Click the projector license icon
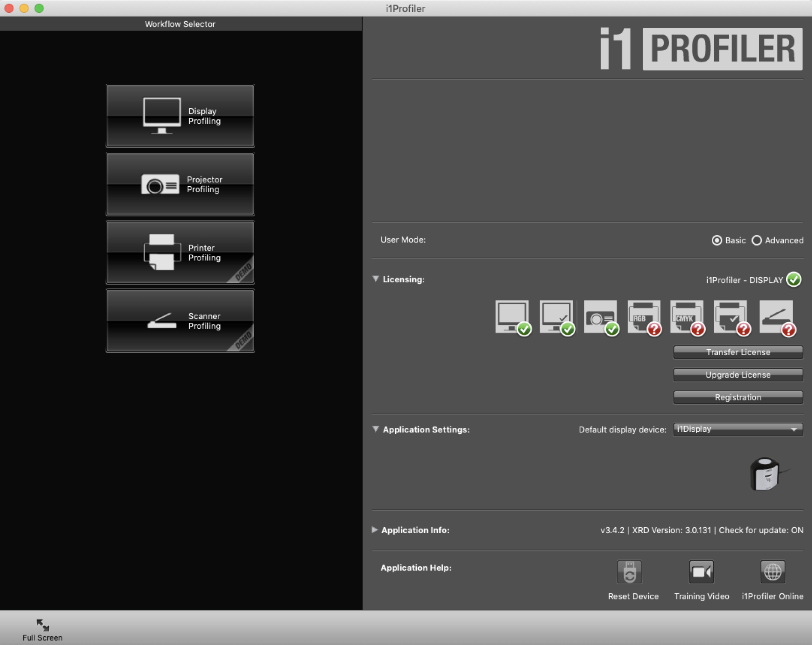Viewport: 812px width, 645px height. click(x=600, y=317)
